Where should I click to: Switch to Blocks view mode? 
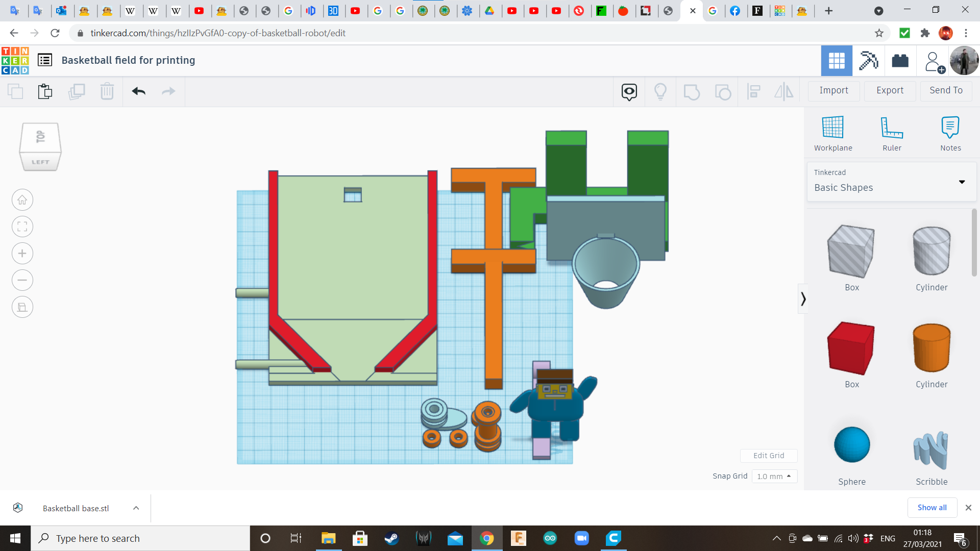click(868, 61)
